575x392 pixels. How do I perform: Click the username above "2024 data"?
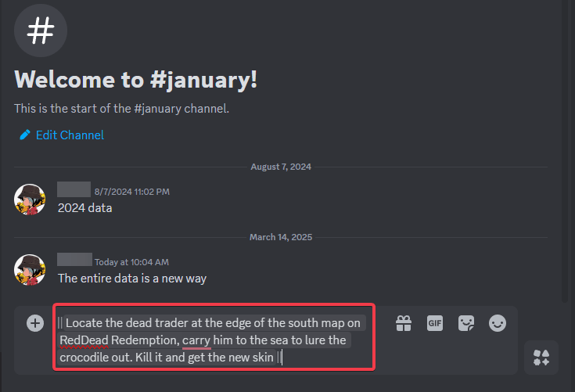(74, 190)
